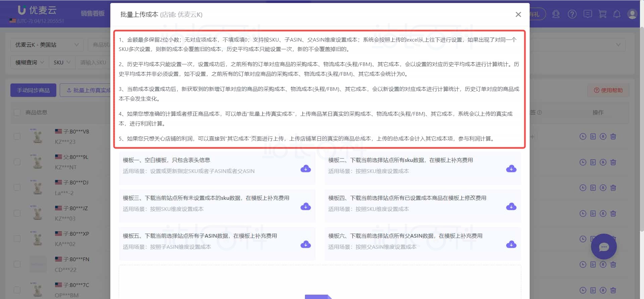Check the box for row 子:B0***7C
Viewport: 644px width, 299px height.
pos(17,290)
